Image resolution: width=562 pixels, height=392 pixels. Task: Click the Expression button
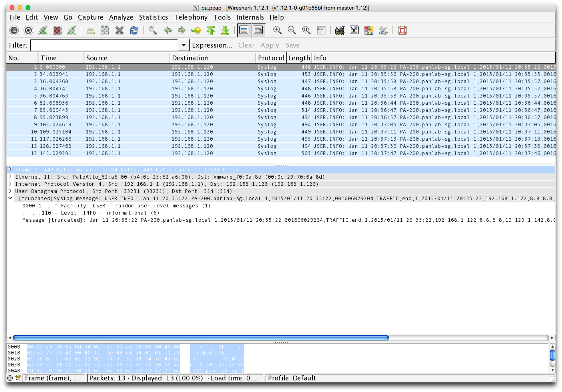[212, 45]
